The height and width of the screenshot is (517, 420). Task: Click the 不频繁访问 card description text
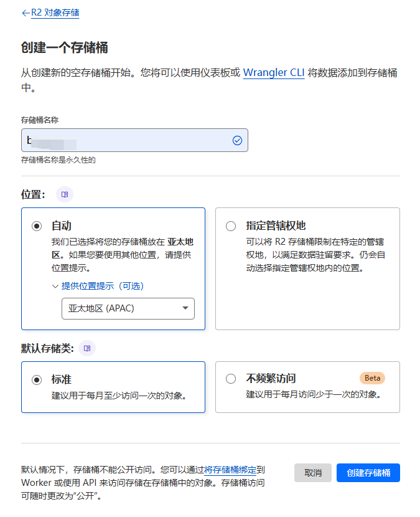[x=313, y=395]
